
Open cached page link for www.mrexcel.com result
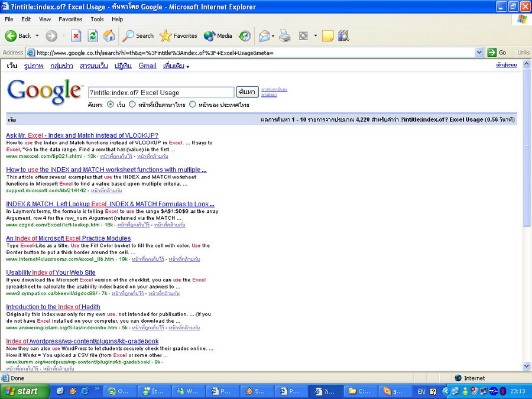coord(116,157)
